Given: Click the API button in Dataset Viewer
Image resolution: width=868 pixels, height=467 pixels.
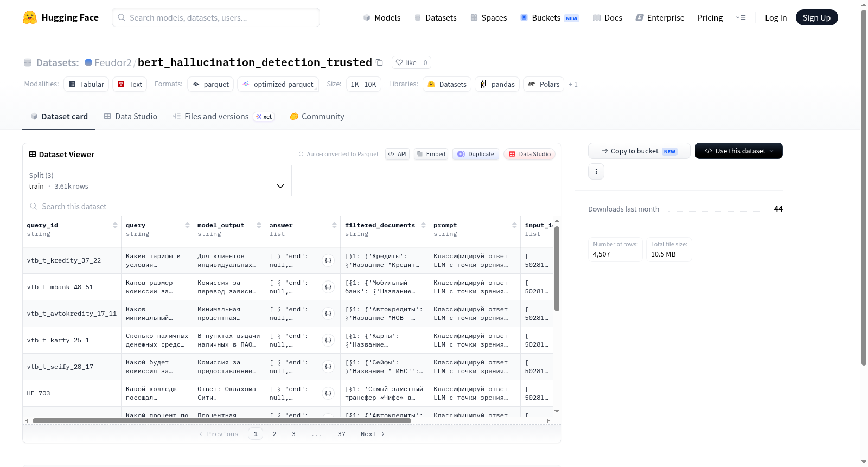Looking at the screenshot, I should coord(397,154).
